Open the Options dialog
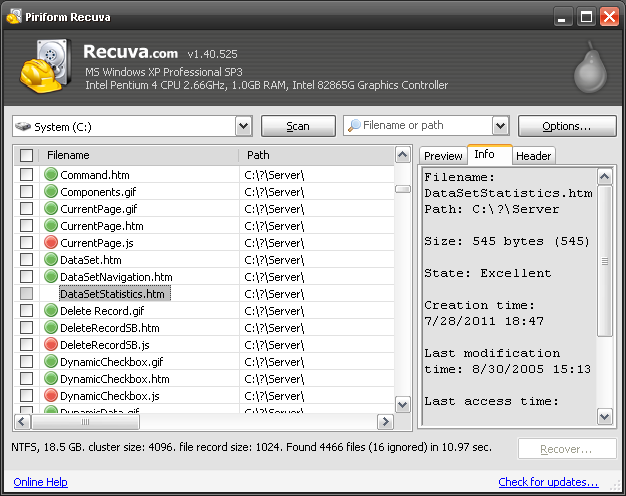Viewport: 626px width, 496px height. 567,126
